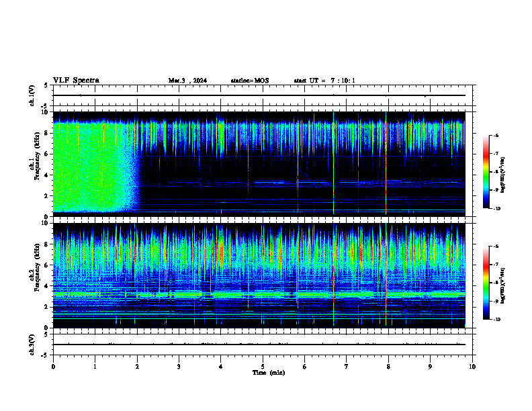Click the "-7" label on ch.2 colorbar
The width and height of the screenshot is (532, 411).
click(x=496, y=265)
